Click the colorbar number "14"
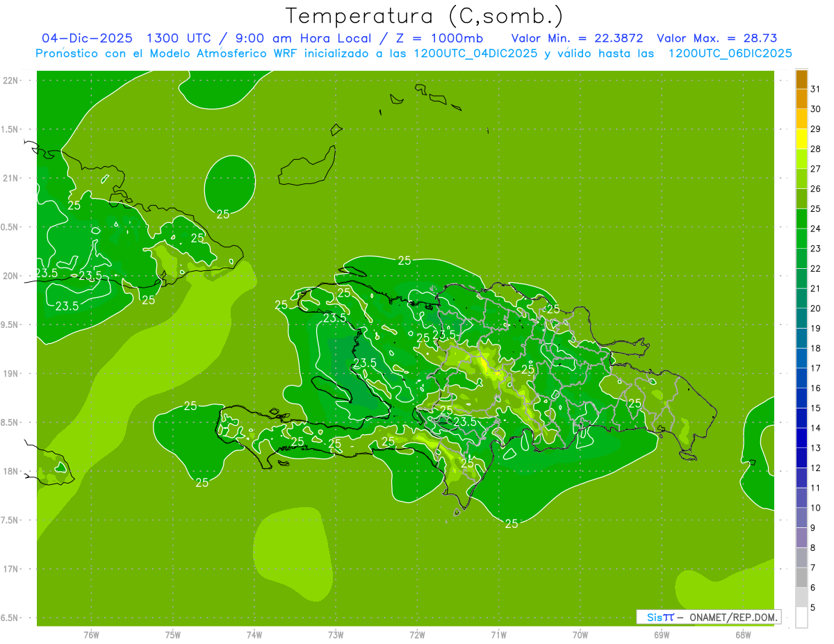The width and height of the screenshot is (834, 644). (x=816, y=428)
